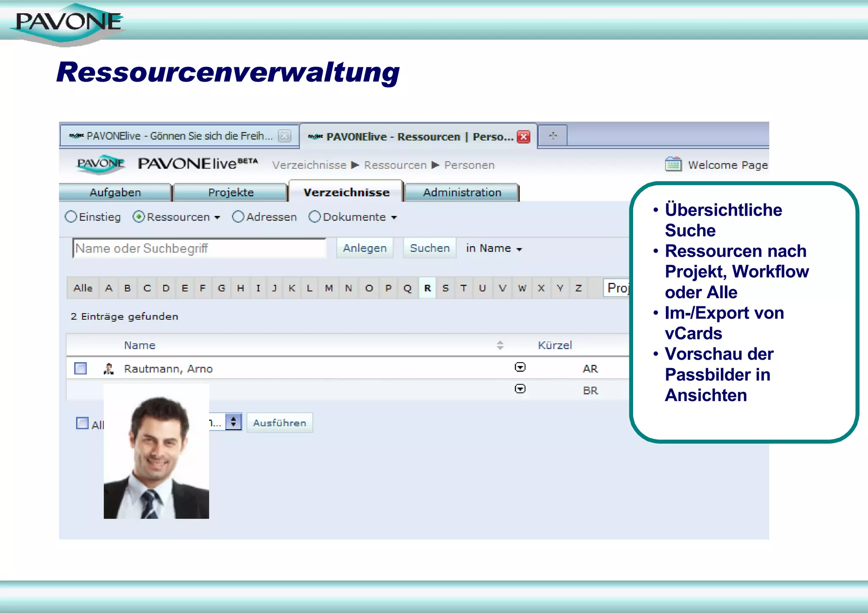Click Personen in the breadcrumb
This screenshot has height=613, width=868.
pyautogui.click(x=469, y=165)
